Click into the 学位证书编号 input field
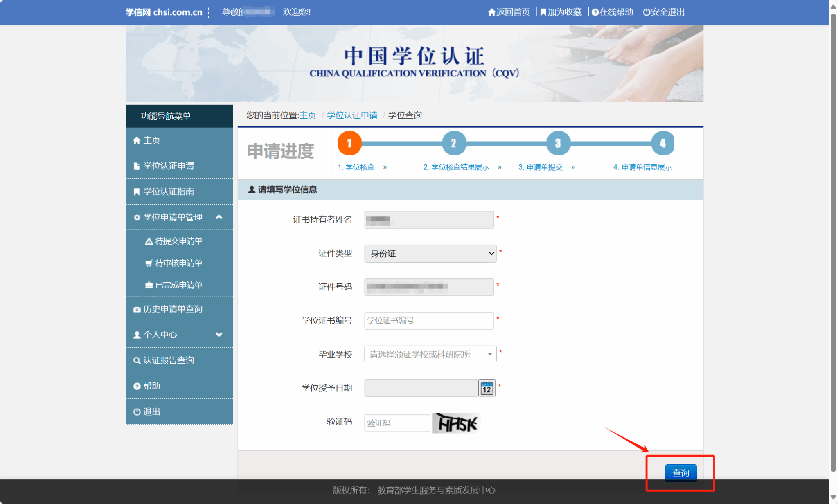The height and width of the screenshot is (504, 838). tap(429, 321)
